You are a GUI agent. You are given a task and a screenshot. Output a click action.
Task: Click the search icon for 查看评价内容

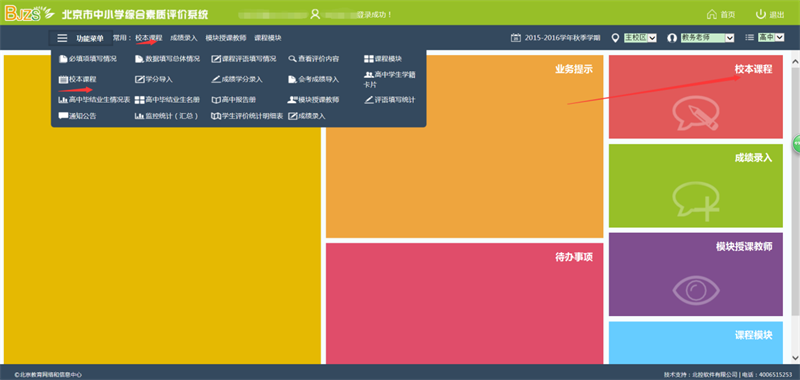coord(292,59)
